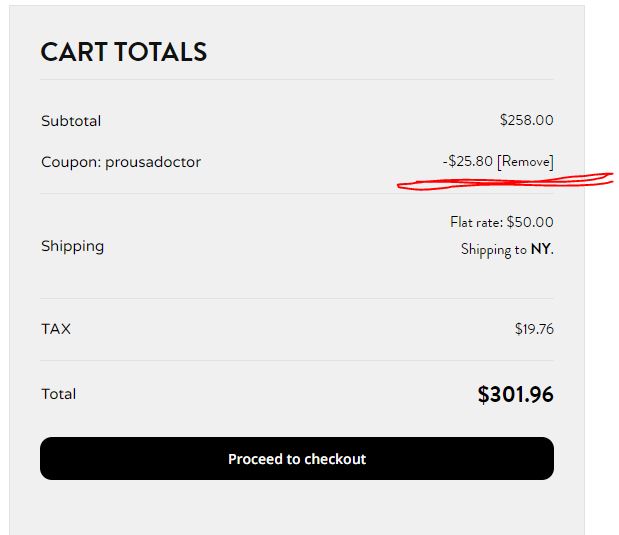
Task: Click the Total label
Action: pos(59,394)
